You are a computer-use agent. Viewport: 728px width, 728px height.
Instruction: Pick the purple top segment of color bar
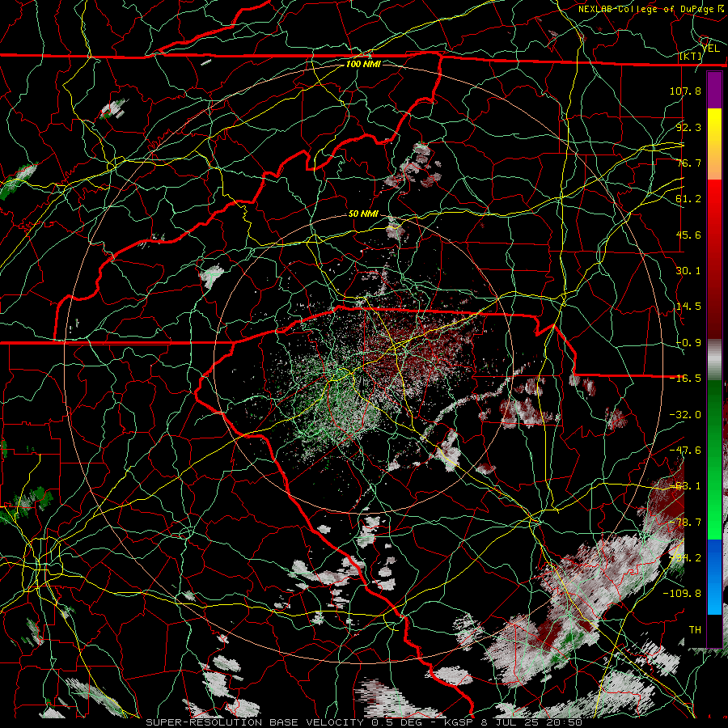714,90
